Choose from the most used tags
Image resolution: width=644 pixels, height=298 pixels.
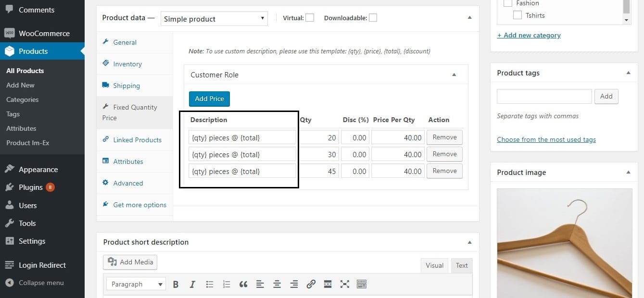tap(546, 139)
